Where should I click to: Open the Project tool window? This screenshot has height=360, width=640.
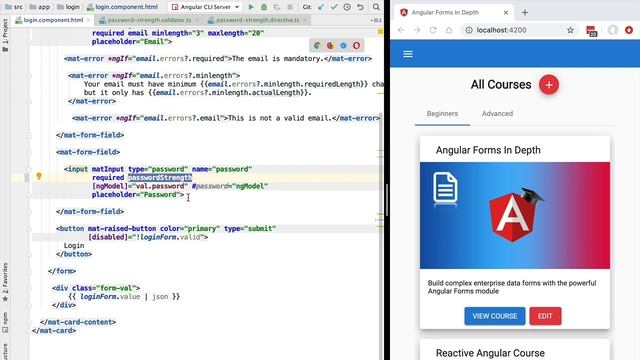point(5,36)
